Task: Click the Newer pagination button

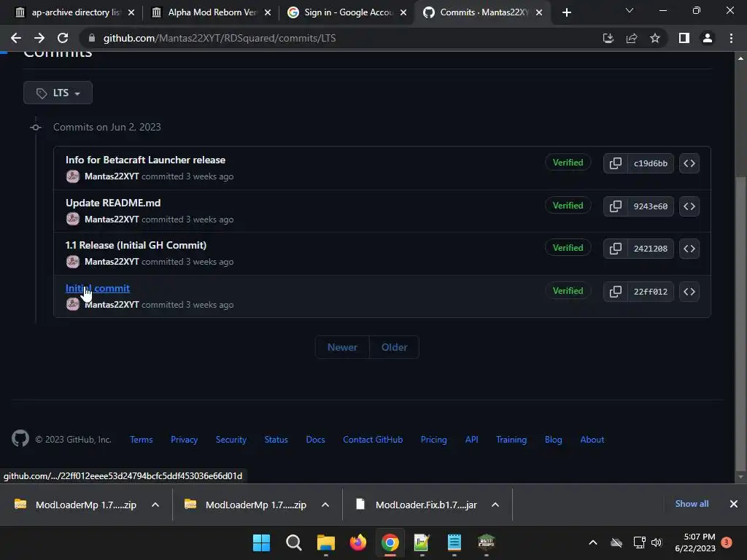Action: click(342, 347)
